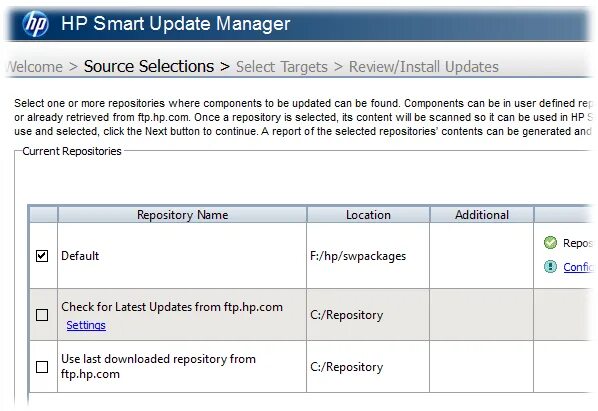This screenshot has height=411, width=598.
Task: Select the Default repository name cell
Action: pyautogui.click(x=182, y=256)
